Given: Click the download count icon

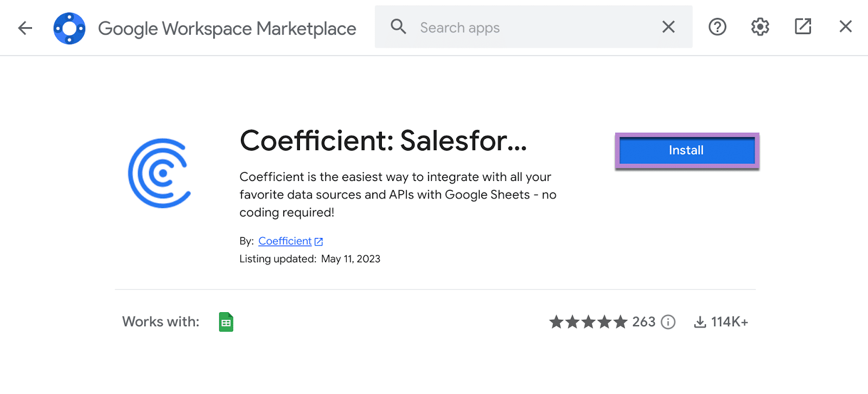Looking at the screenshot, I should (x=700, y=322).
